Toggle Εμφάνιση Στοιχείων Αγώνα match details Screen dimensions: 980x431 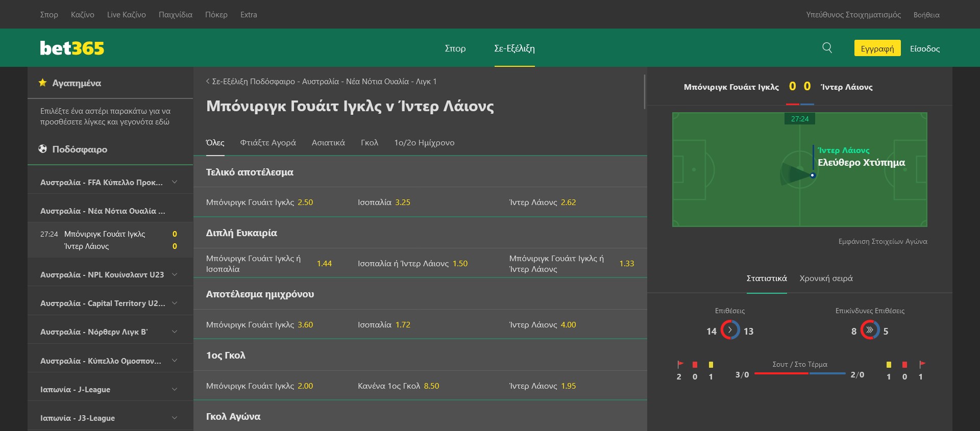[883, 241]
